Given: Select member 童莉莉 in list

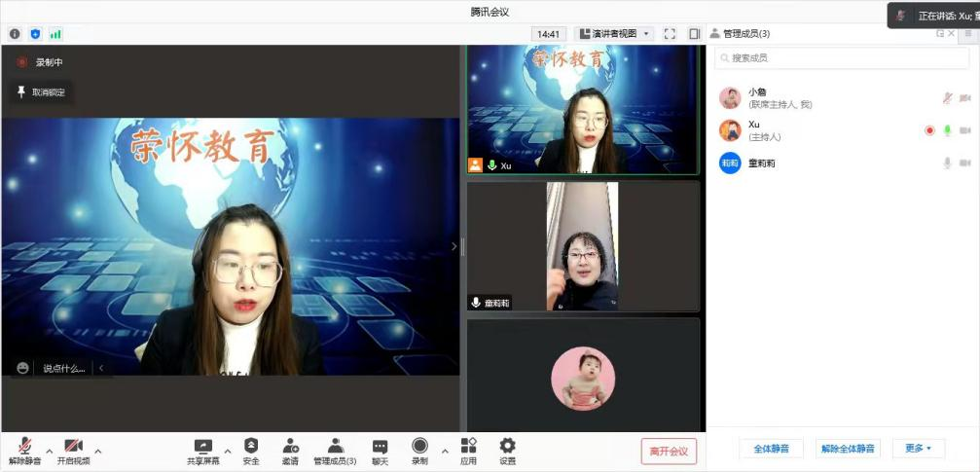Looking at the screenshot, I should [844, 163].
